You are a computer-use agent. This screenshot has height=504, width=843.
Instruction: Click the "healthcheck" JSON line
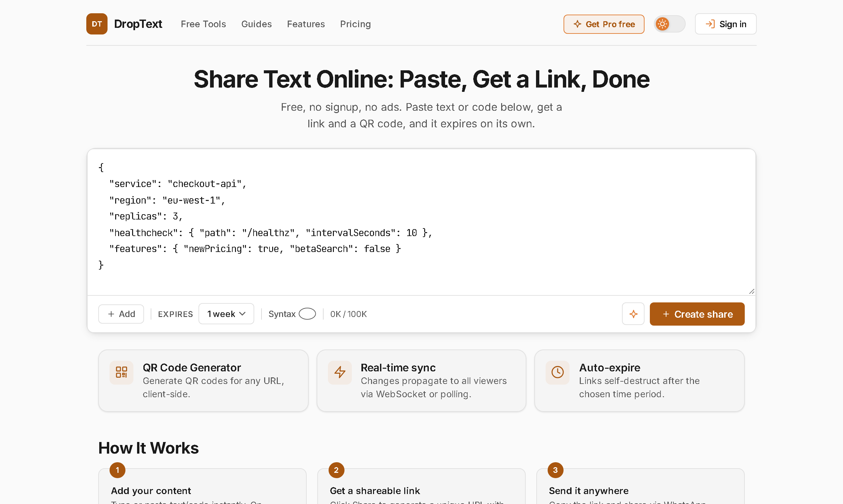coord(270,233)
